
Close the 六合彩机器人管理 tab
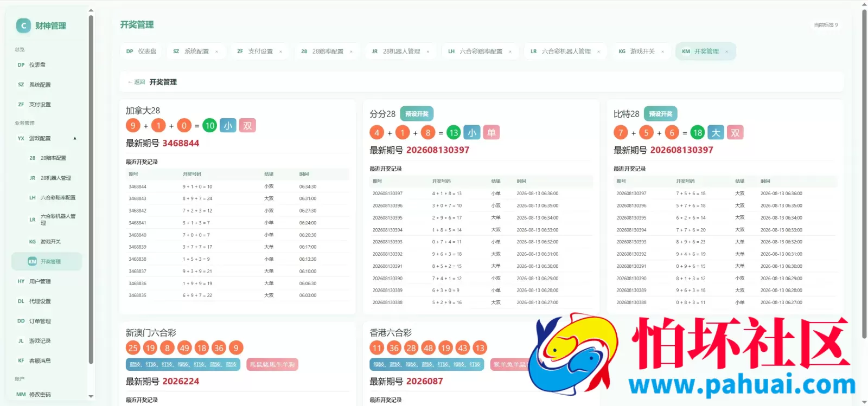598,51
